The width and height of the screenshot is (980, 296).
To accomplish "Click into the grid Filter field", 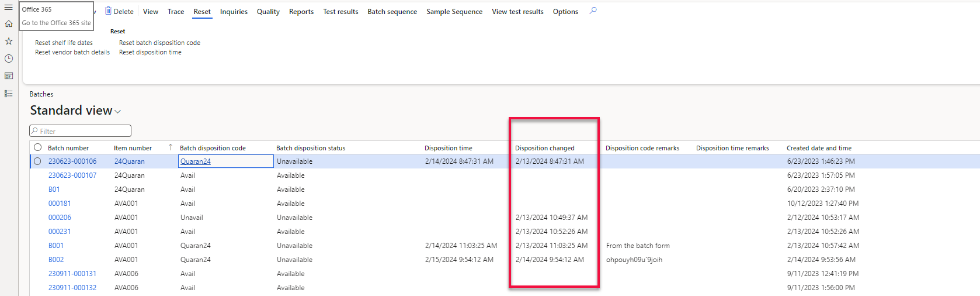I will click(x=82, y=131).
